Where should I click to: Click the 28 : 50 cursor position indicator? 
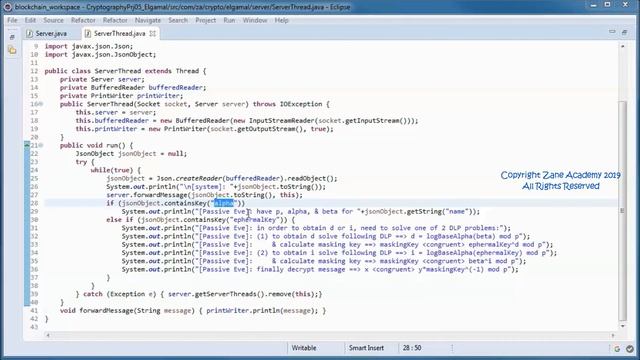412,348
